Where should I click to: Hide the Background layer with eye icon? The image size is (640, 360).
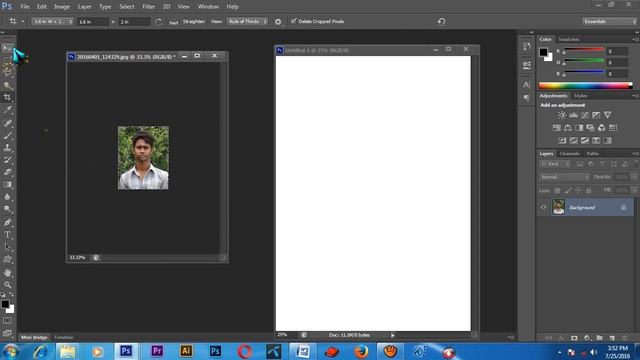click(x=543, y=207)
